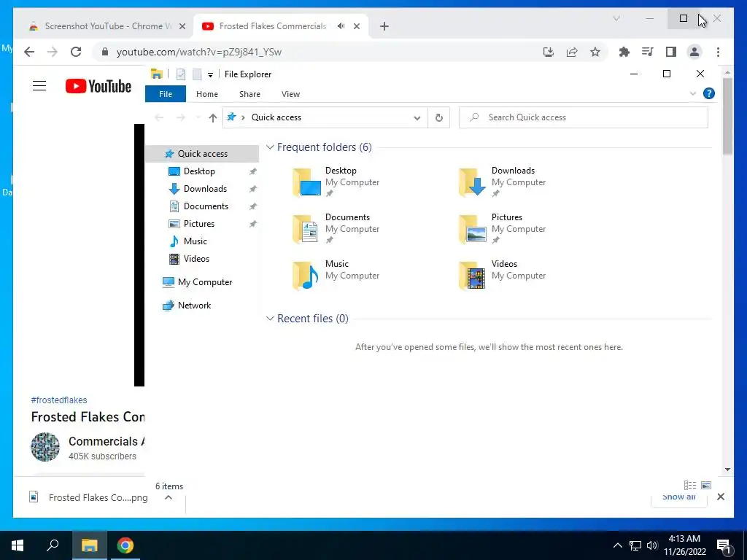
Task: Open the Windows Start menu
Action: pyautogui.click(x=18, y=545)
